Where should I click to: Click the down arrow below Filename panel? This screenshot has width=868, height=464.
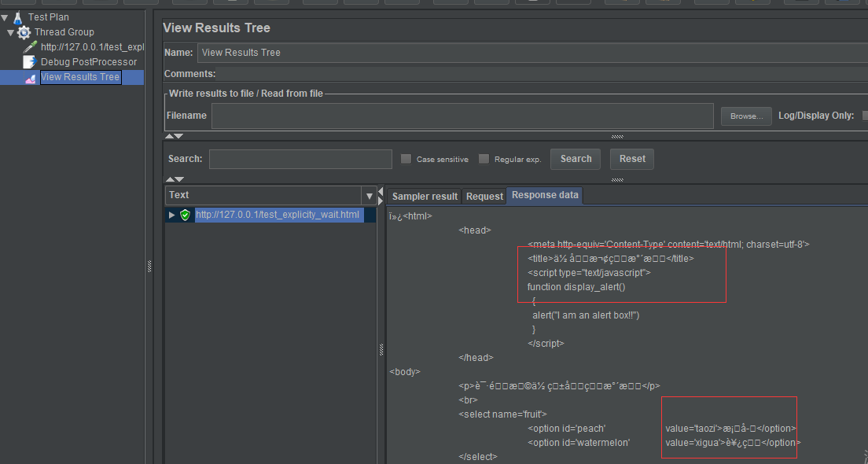pyautogui.click(x=178, y=136)
